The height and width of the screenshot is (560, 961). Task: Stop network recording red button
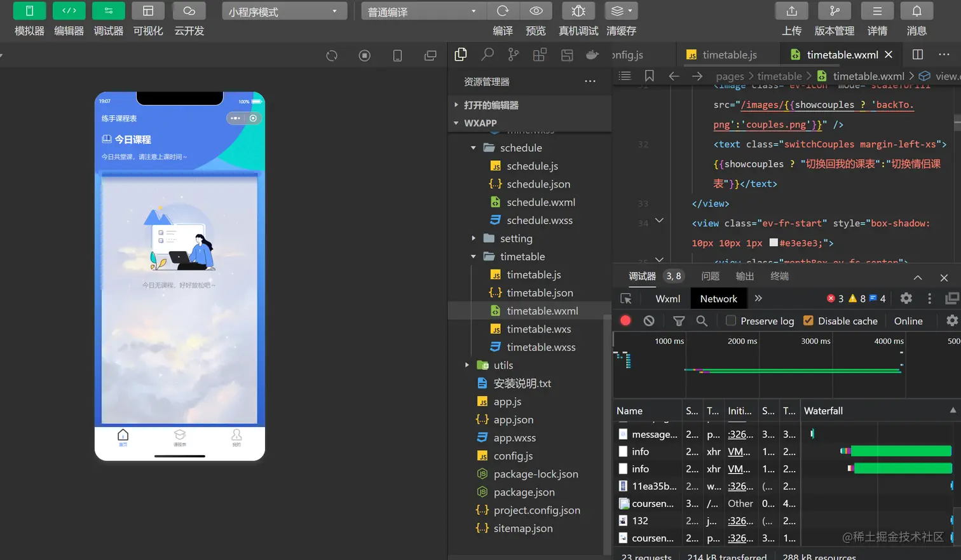pyautogui.click(x=625, y=320)
